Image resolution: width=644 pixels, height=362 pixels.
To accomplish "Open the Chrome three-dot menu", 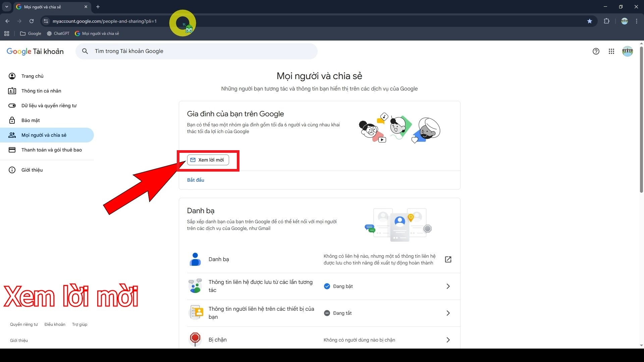I will 637,21.
